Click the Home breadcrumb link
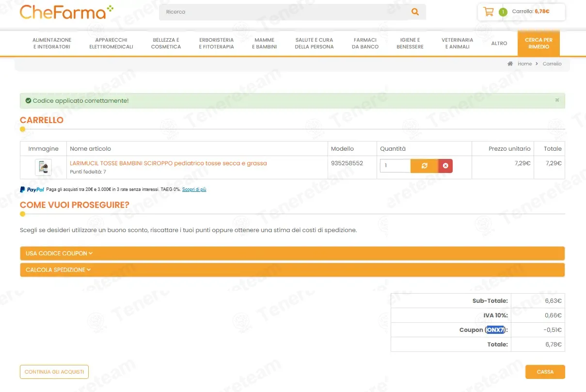The height and width of the screenshot is (392, 586). click(524, 64)
